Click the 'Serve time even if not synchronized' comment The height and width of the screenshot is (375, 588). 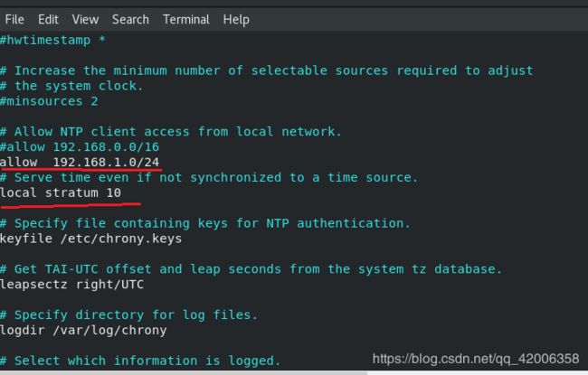click(209, 178)
